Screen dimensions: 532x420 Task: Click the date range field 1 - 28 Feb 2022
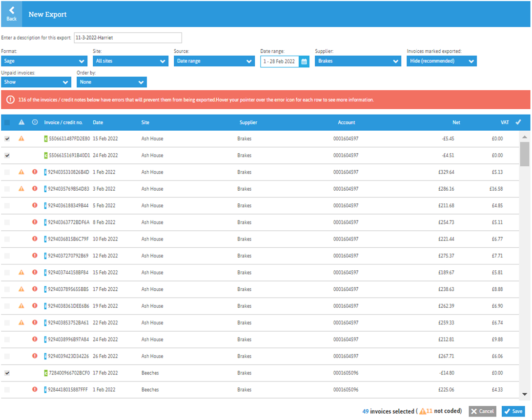[x=280, y=61]
